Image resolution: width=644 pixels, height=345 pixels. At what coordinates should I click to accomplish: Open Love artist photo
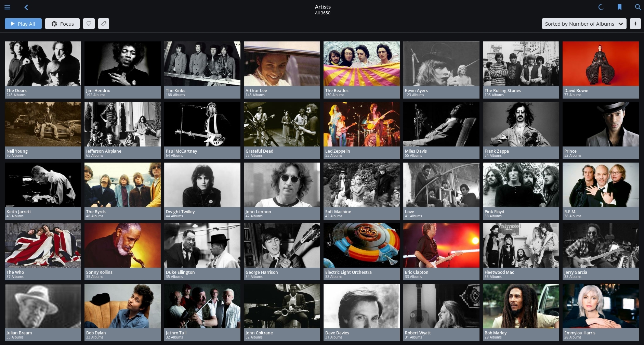(x=441, y=185)
